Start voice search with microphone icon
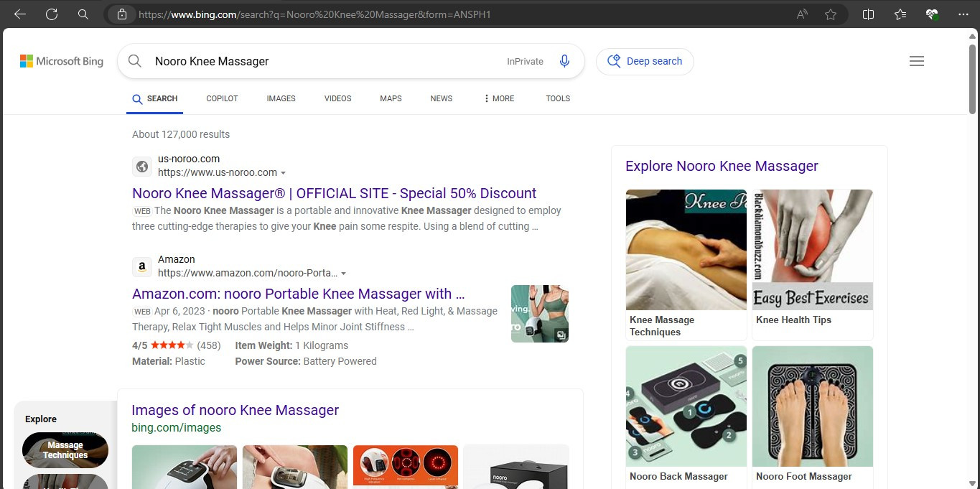The image size is (980, 489). pos(564,61)
